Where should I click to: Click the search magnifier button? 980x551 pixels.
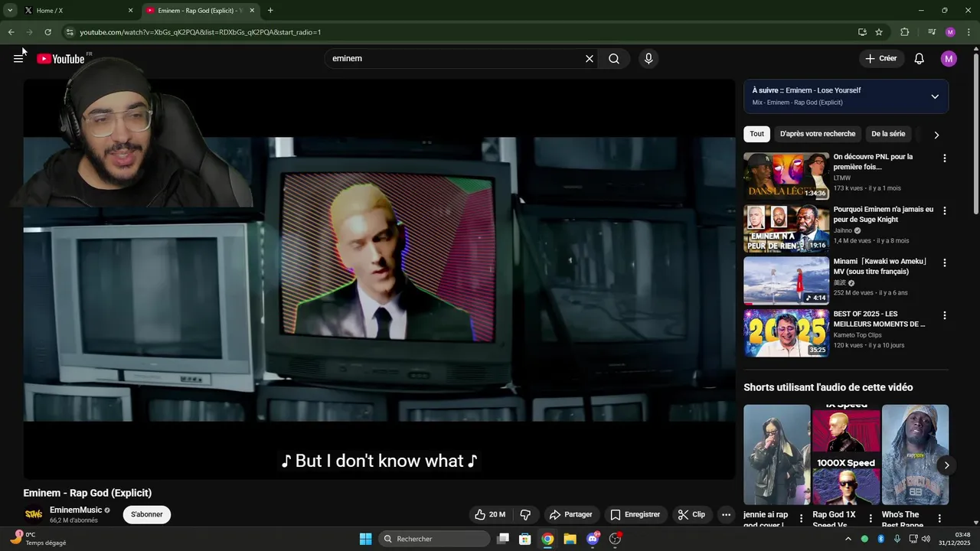(x=614, y=59)
